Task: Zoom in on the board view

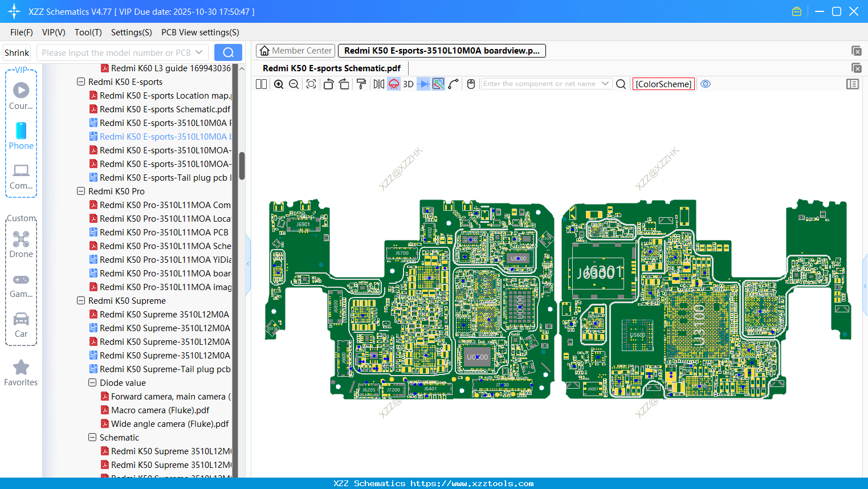Action: click(x=279, y=83)
